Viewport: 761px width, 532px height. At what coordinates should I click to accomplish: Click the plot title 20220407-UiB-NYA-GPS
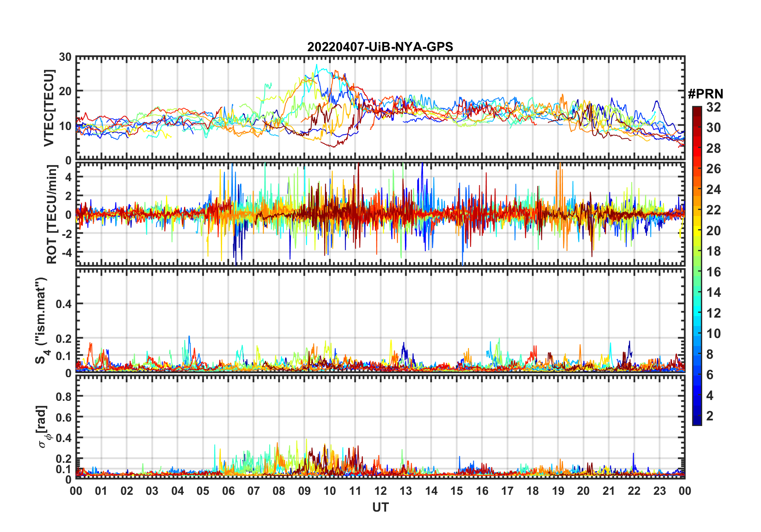coord(380,47)
